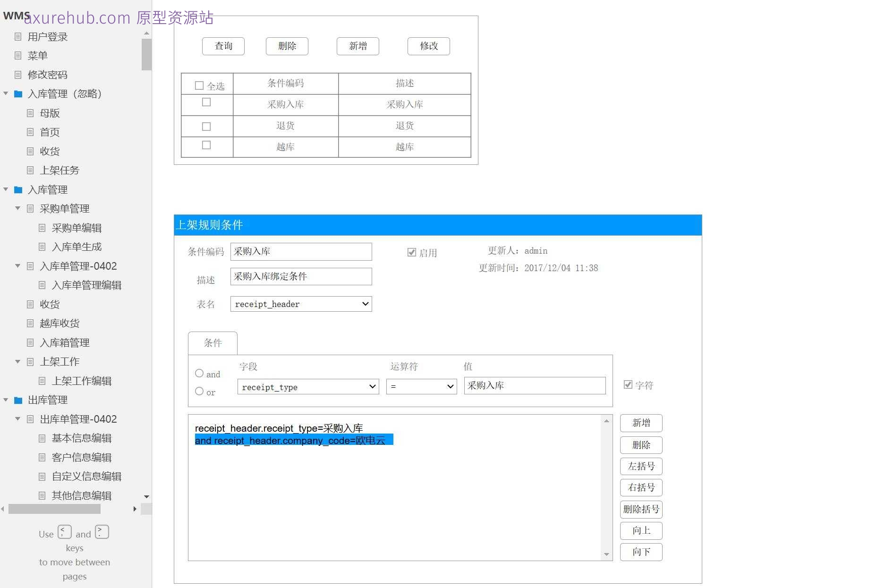Open the 上架任务 page icon
This screenshot has width=894, height=588.
(30, 170)
